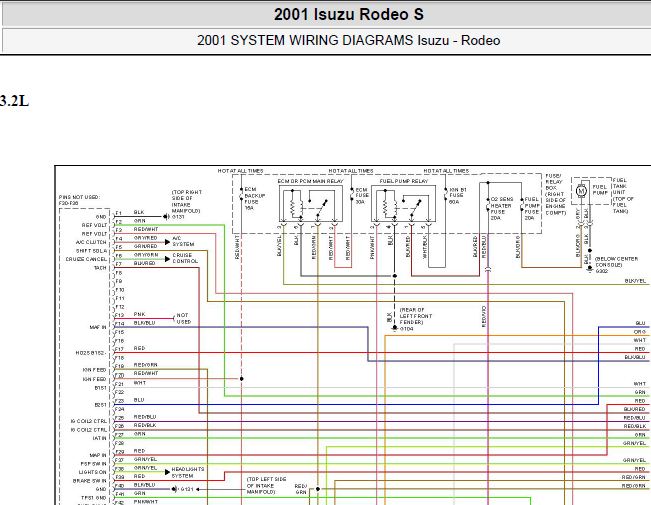Select the "3.2L" engine heading

coord(14,101)
